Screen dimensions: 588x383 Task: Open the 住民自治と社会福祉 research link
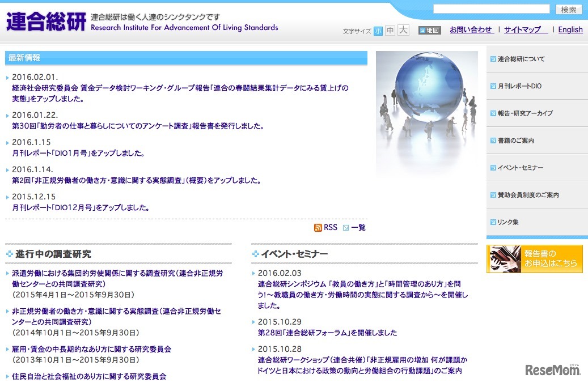(89, 376)
